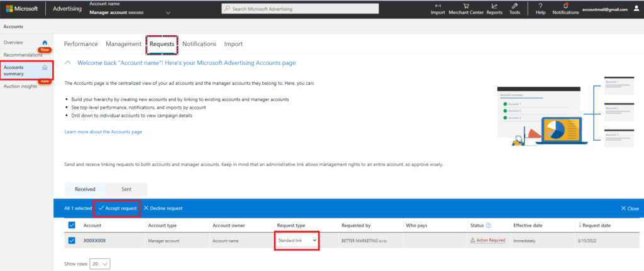Click the Requested by column header
Viewport: 644px width, 271px height.
[356, 226]
